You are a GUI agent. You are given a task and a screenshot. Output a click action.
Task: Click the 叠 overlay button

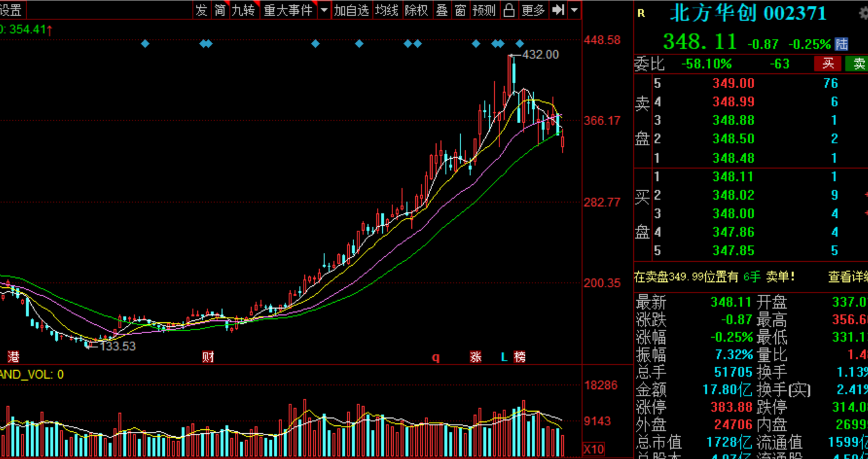tap(442, 10)
